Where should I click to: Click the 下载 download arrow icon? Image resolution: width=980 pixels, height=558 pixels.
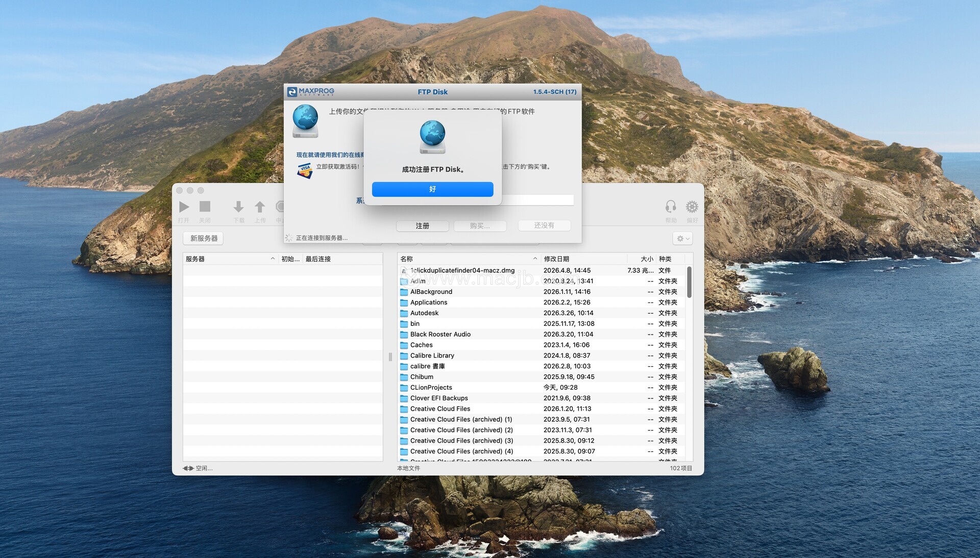click(x=238, y=207)
